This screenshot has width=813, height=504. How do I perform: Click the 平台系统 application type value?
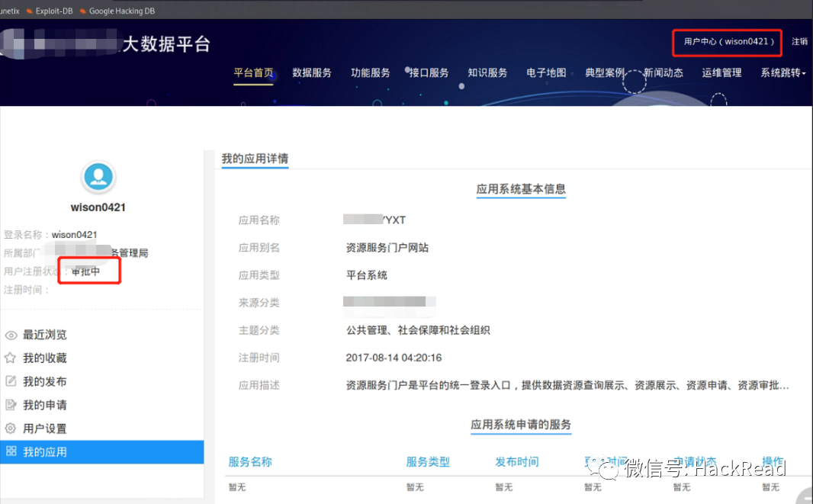367,275
